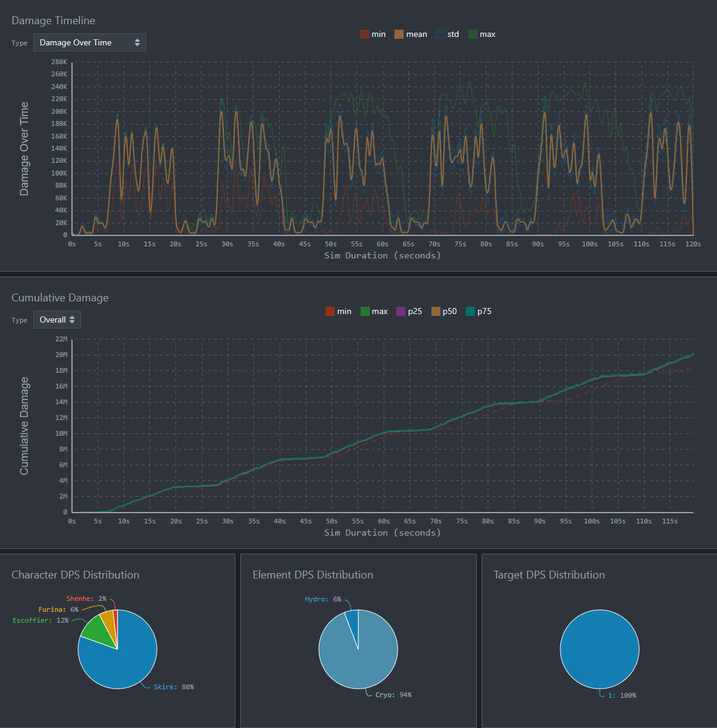Open the Overall type dropdown
Screen dimensions: 717x728
pos(57,320)
